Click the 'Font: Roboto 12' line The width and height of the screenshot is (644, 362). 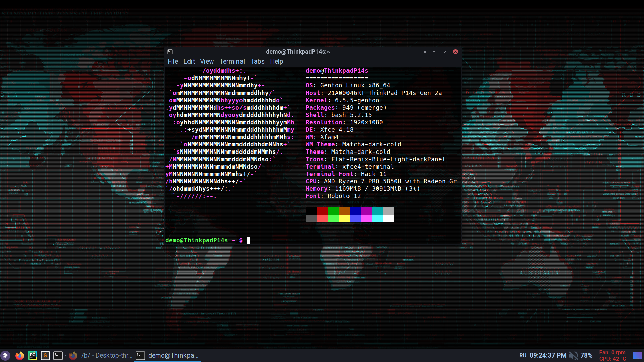pyautogui.click(x=333, y=196)
